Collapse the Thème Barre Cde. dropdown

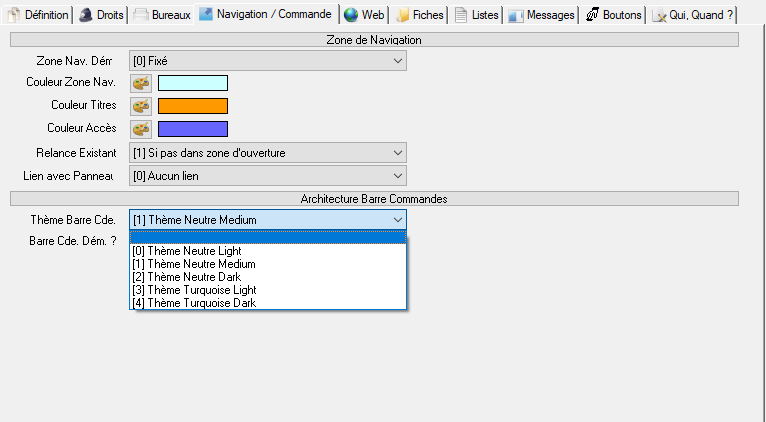[397, 220]
